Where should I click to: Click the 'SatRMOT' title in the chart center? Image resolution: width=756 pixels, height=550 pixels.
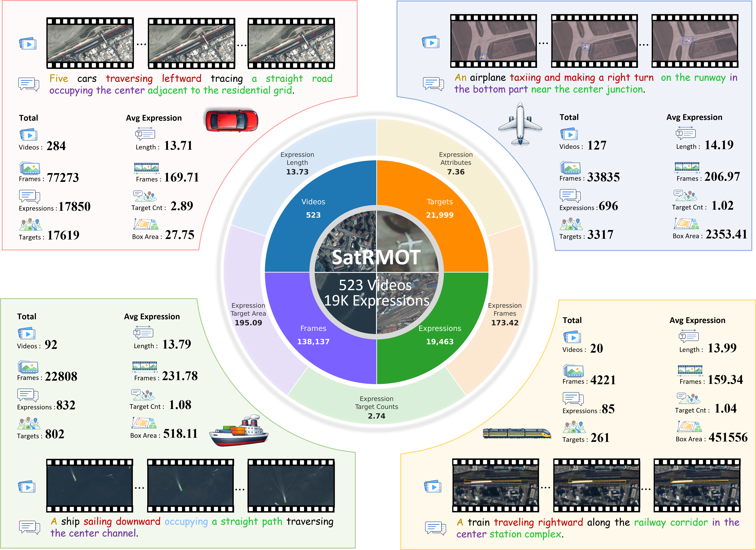coord(376,257)
